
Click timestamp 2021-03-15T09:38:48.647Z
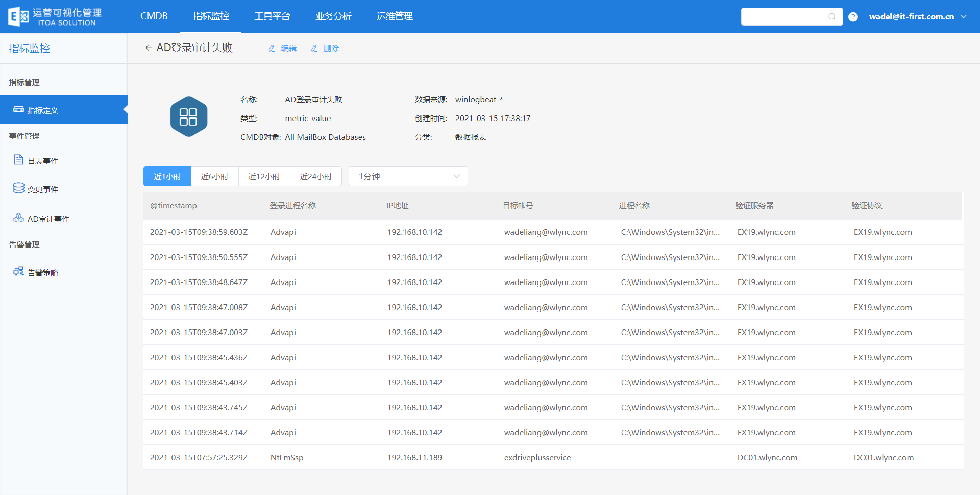[199, 282]
